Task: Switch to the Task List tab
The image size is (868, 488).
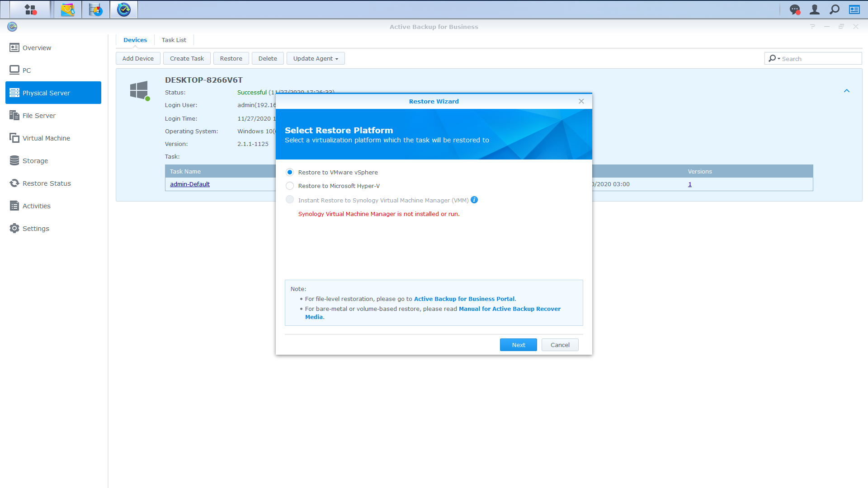Action: click(174, 40)
